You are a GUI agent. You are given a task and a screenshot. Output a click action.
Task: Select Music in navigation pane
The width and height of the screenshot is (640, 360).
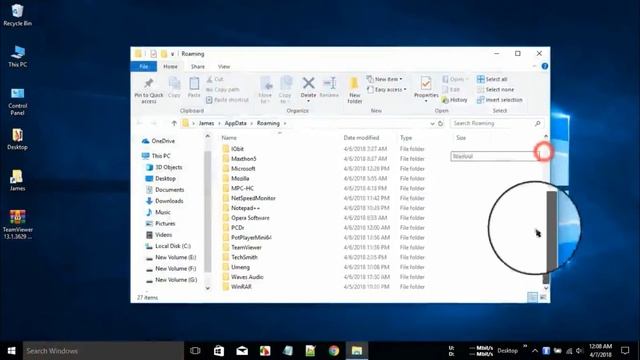[x=158, y=212]
